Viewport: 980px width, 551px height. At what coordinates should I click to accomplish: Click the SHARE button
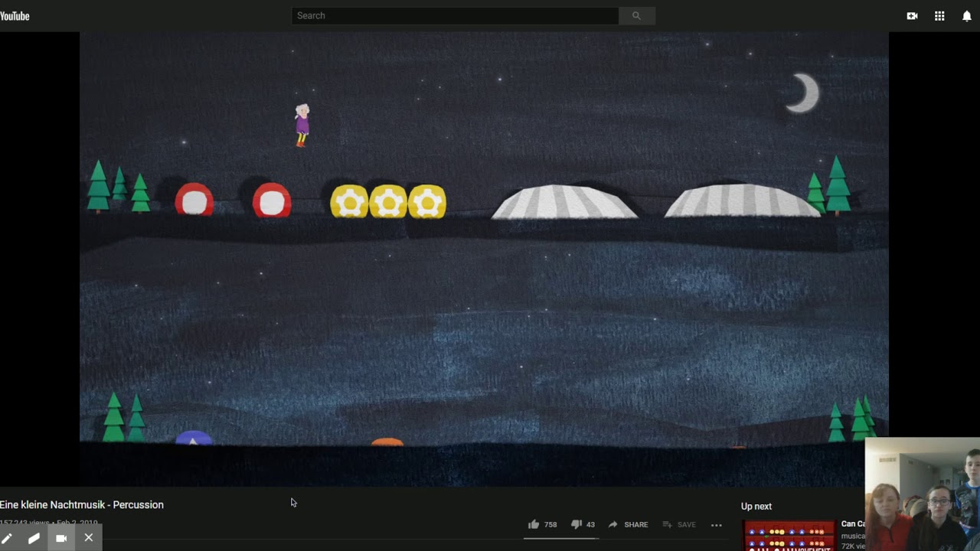click(628, 524)
